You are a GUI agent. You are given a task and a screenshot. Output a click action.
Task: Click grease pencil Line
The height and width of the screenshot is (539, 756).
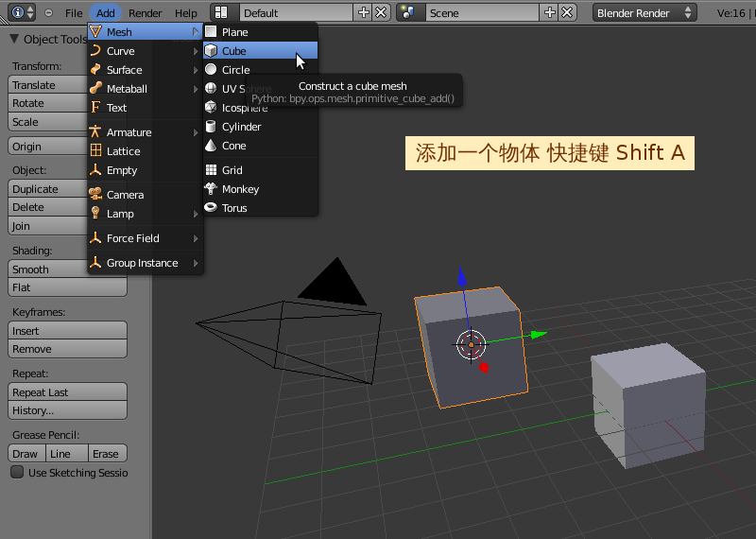(x=67, y=454)
